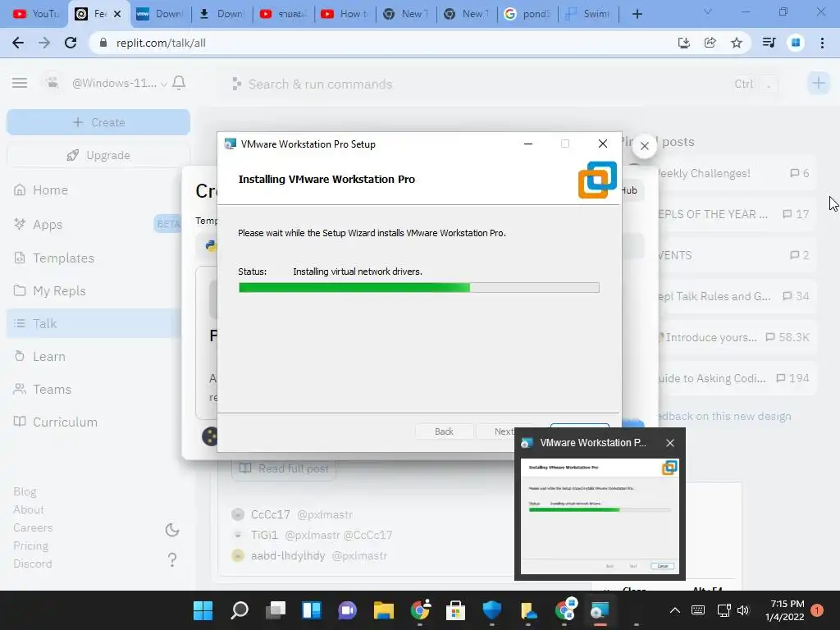
Task: Click the share page icon in address bar
Action: (710, 43)
